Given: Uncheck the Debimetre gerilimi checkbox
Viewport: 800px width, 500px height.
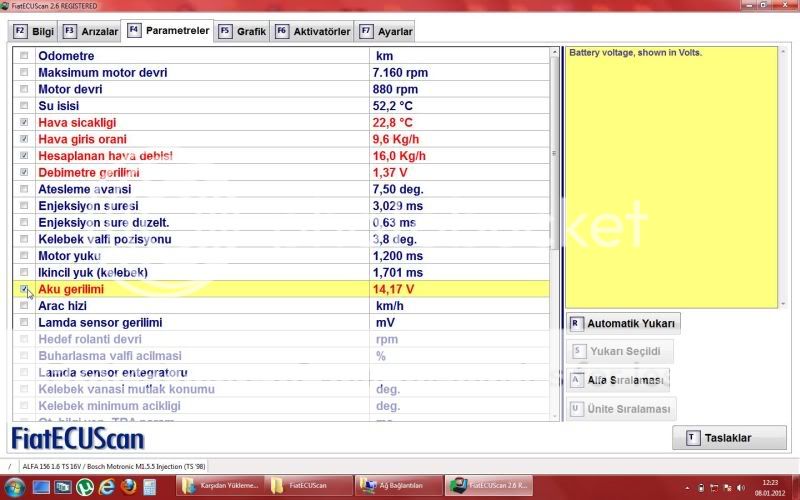Looking at the screenshot, I should click(24, 172).
